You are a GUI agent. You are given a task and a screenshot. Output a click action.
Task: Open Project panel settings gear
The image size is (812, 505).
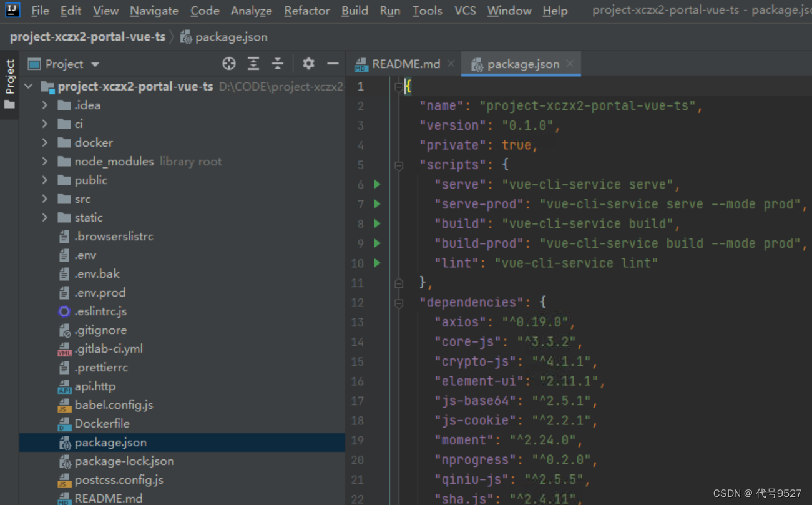(x=308, y=64)
